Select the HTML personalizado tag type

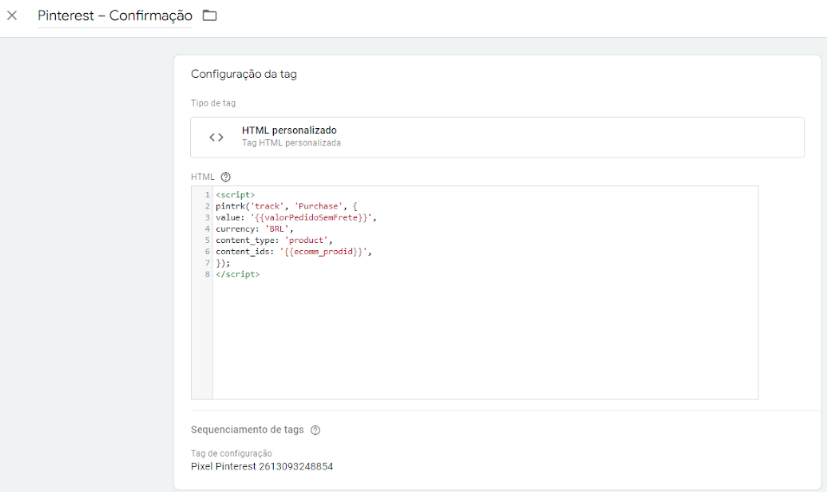coord(497,137)
